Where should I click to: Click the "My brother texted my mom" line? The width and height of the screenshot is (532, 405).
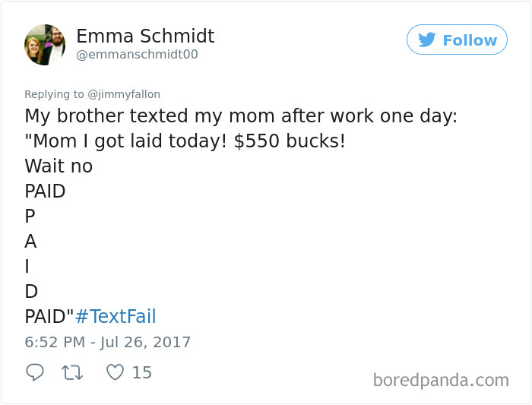[x=241, y=116]
